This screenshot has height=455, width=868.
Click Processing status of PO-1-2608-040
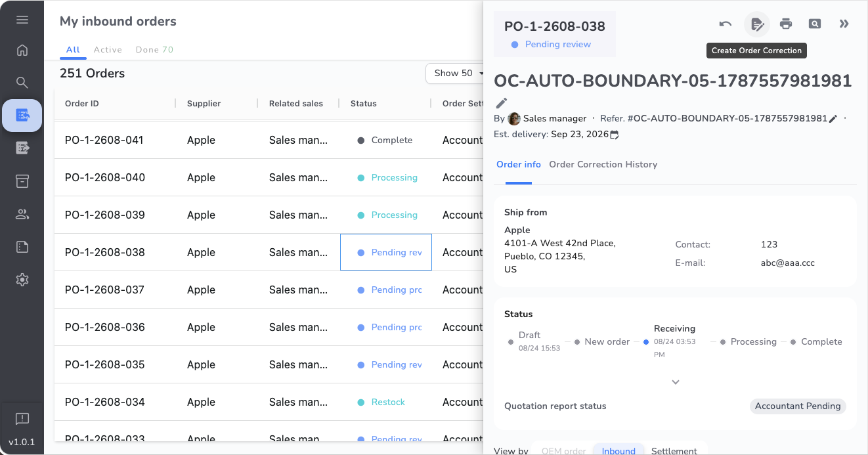pyautogui.click(x=387, y=178)
